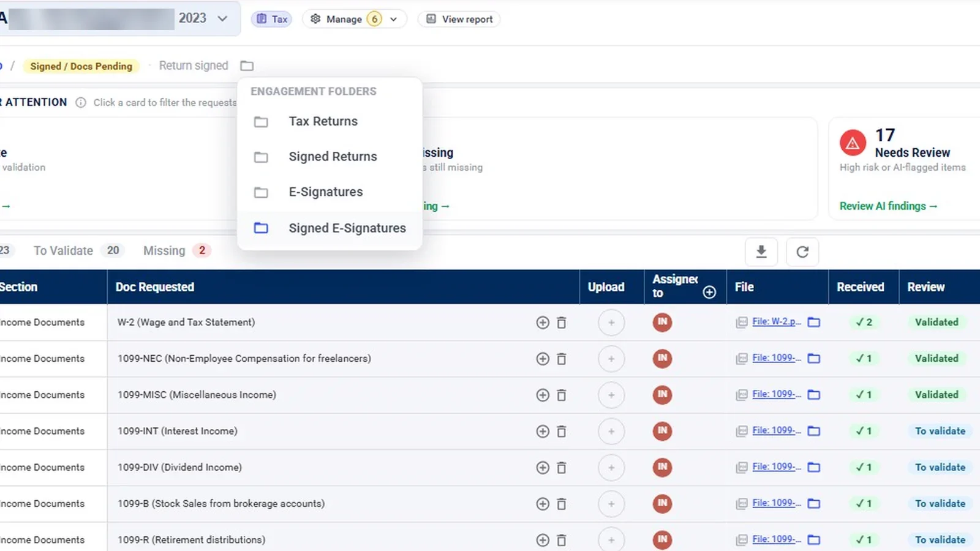Click the info icon next to Attention heading
The height and width of the screenshot is (551, 980).
(x=81, y=103)
